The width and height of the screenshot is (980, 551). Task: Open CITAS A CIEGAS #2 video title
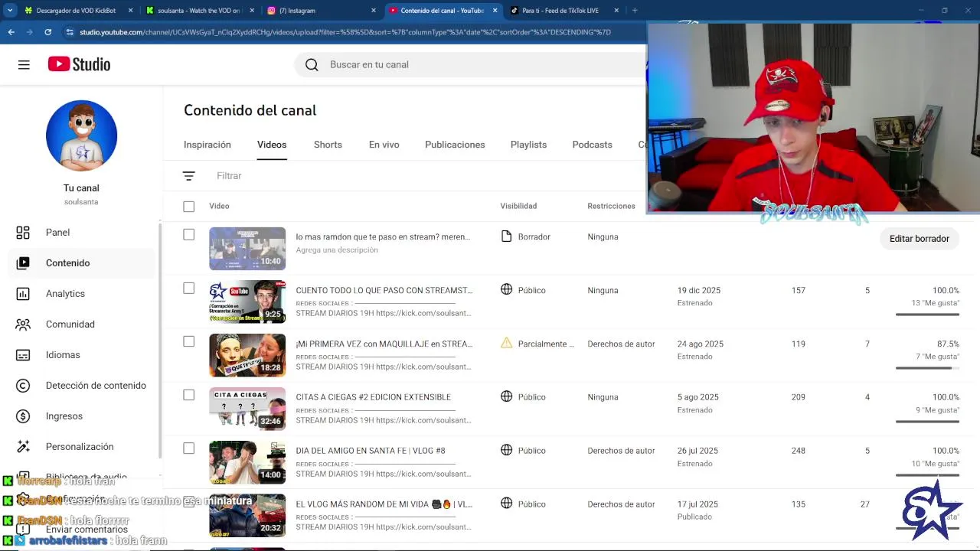(x=374, y=397)
